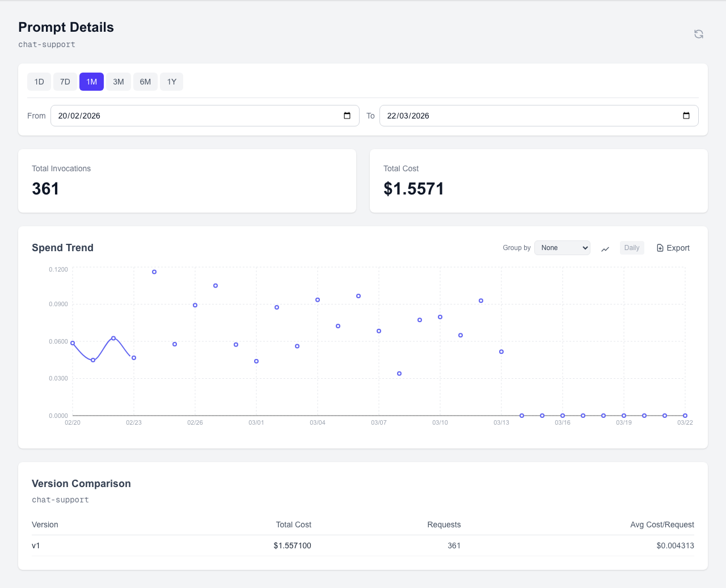This screenshot has height=588, width=726.
Task: Switch to the 3M time range
Action: click(119, 82)
